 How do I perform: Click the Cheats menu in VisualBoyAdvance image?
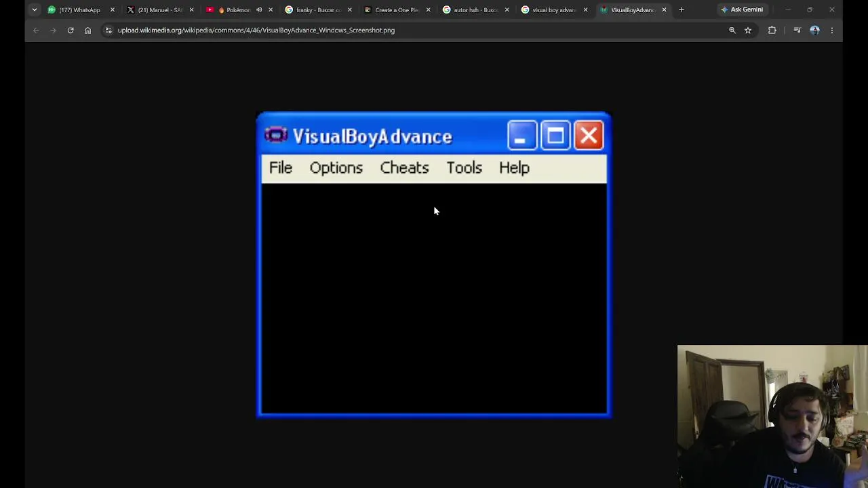[405, 168]
